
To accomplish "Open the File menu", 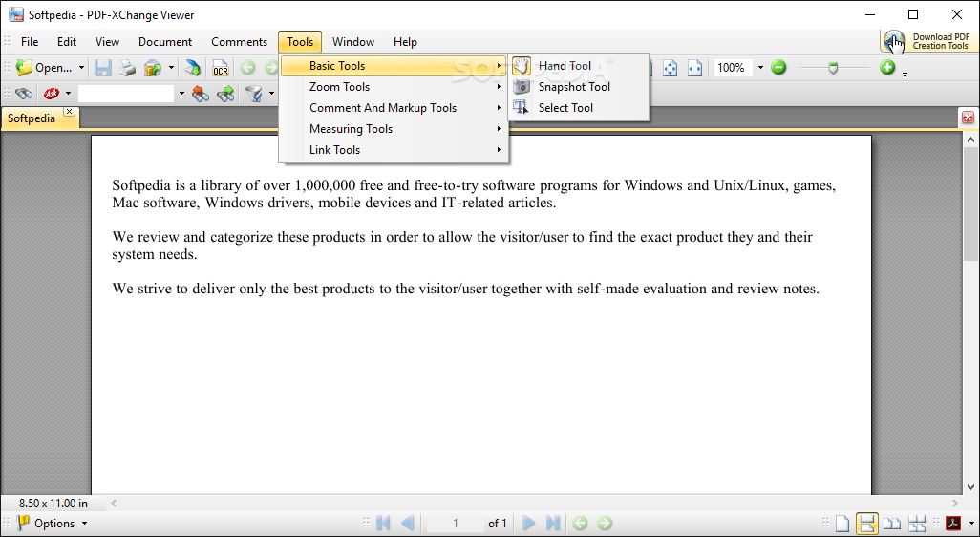I will [x=30, y=42].
